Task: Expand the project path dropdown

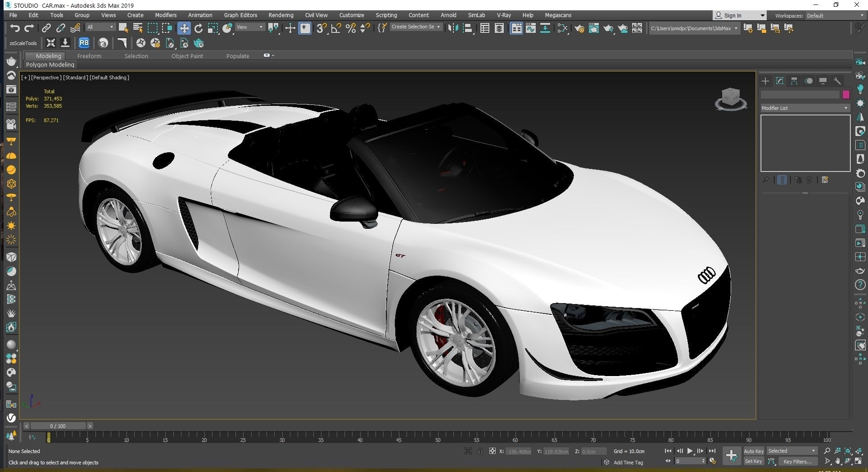Action: [695, 28]
